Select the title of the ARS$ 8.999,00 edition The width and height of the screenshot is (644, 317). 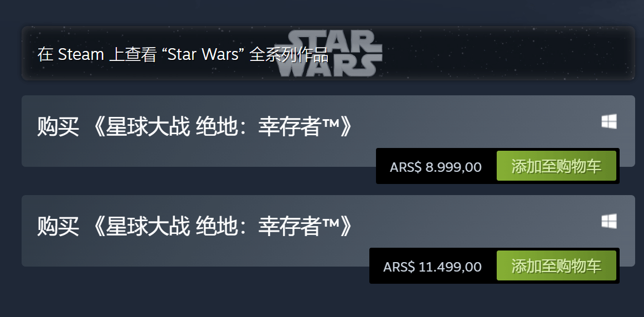pyautogui.click(x=195, y=127)
